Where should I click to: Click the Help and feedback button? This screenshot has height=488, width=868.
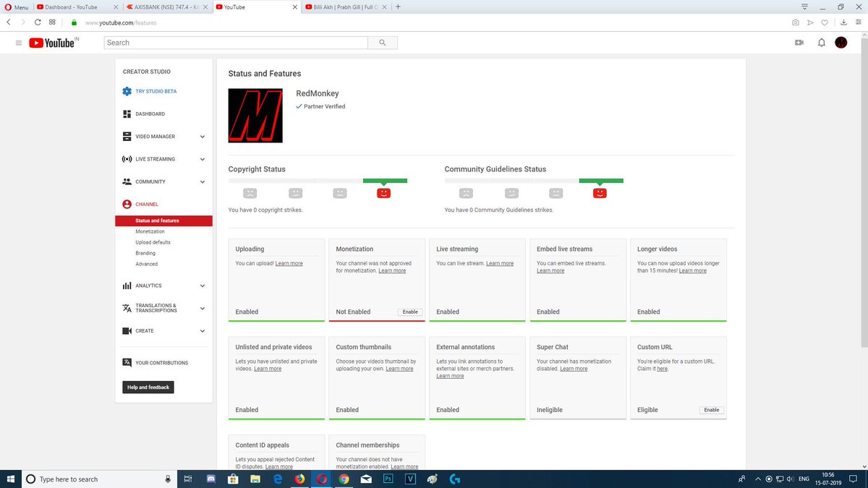148,388
